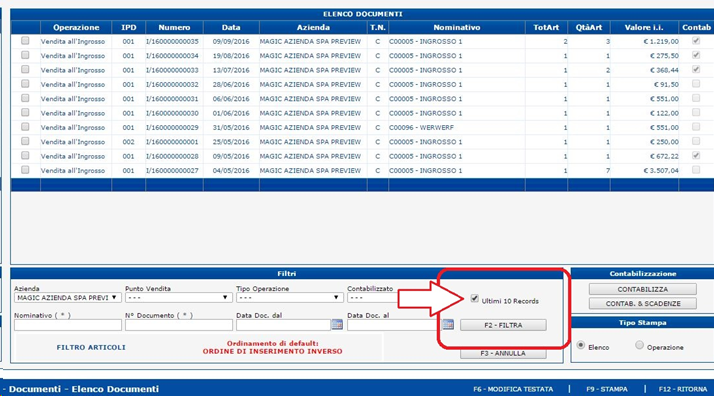Select the Elenco print type radio
Viewport: 714px width, 396px height.
(581, 345)
